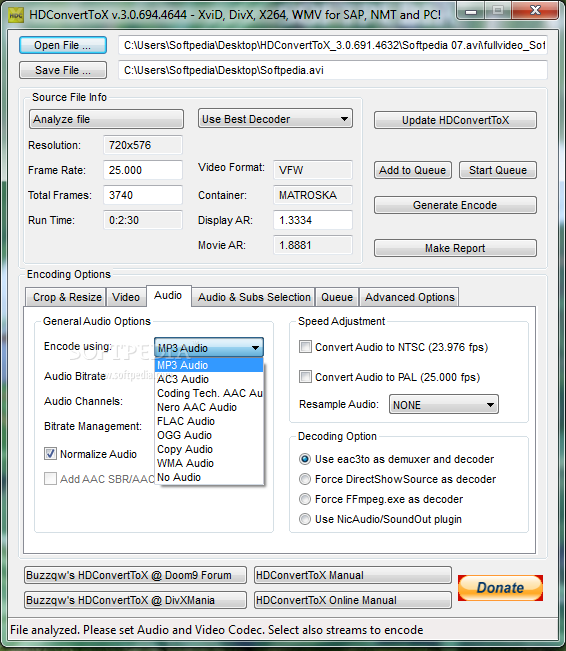This screenshot has height=651, width=566.
Task: Click the Save File button
Action: 63,70
